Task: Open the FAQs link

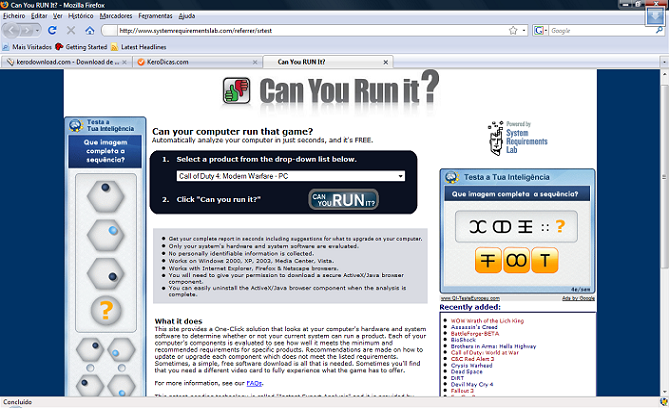Action: point(254,383)
